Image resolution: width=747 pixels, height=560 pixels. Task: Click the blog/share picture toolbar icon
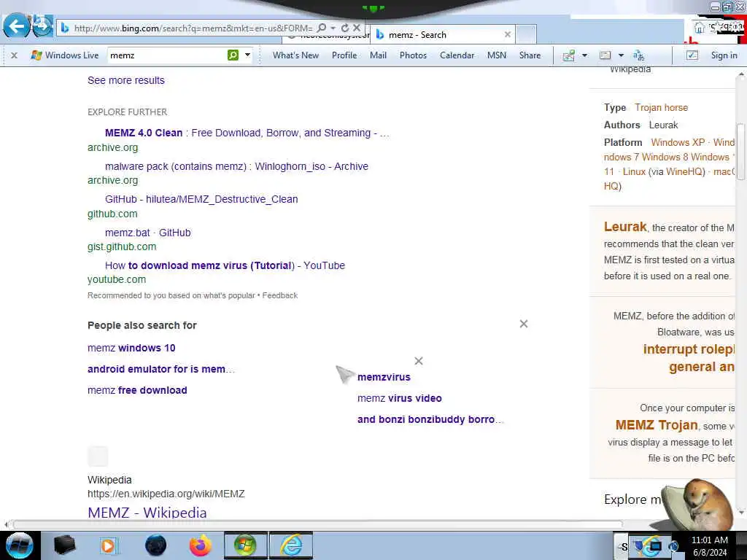point(568,55)
